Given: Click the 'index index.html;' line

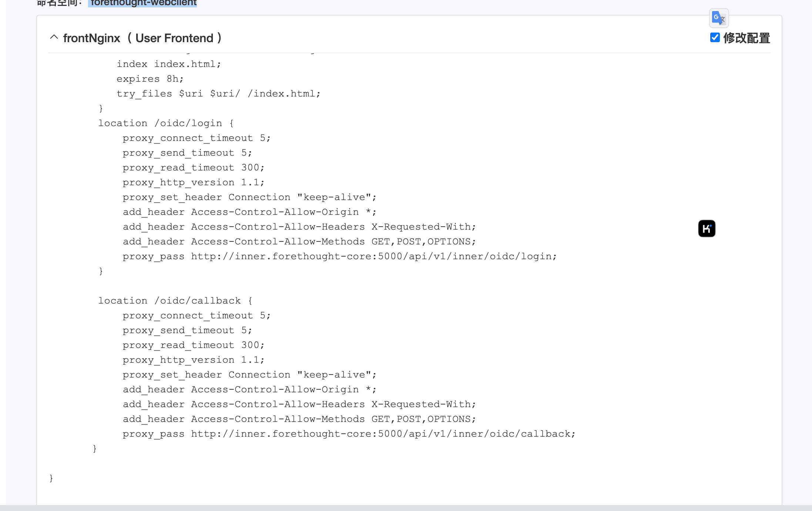Looking at the screenshot, I should point(169,64).
